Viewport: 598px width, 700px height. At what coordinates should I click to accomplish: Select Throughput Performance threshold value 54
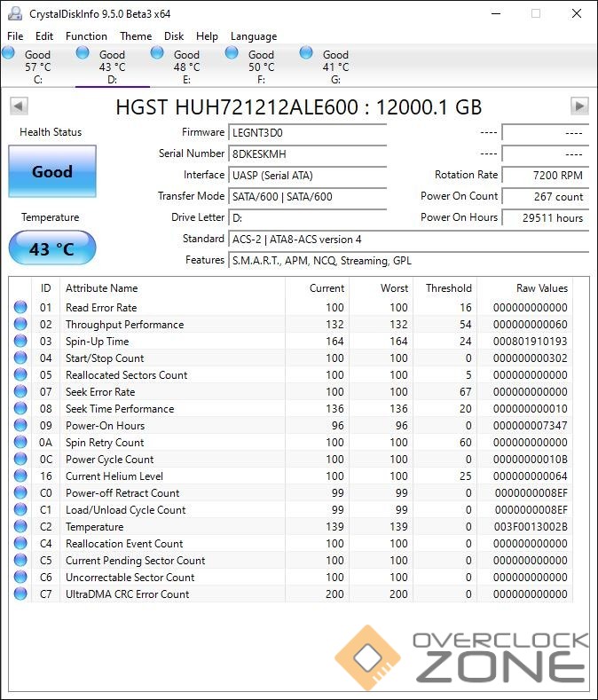coord(466,325)
